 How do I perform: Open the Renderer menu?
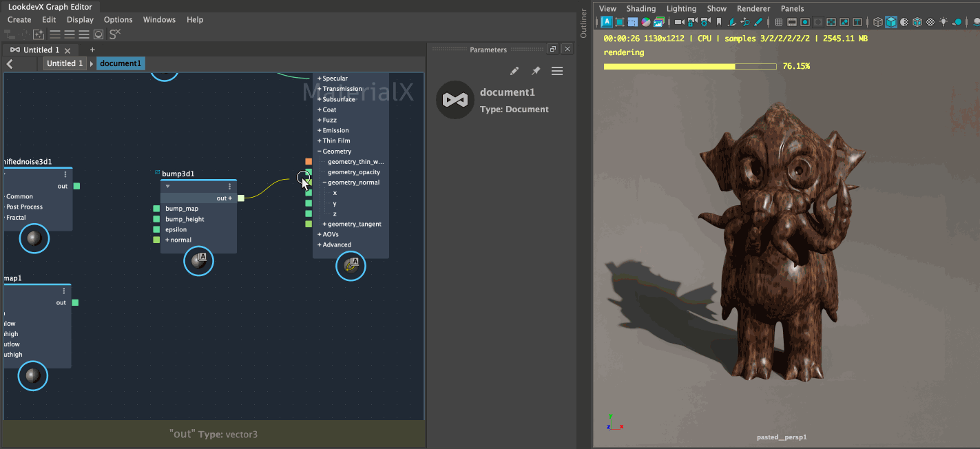coord(753,8)
